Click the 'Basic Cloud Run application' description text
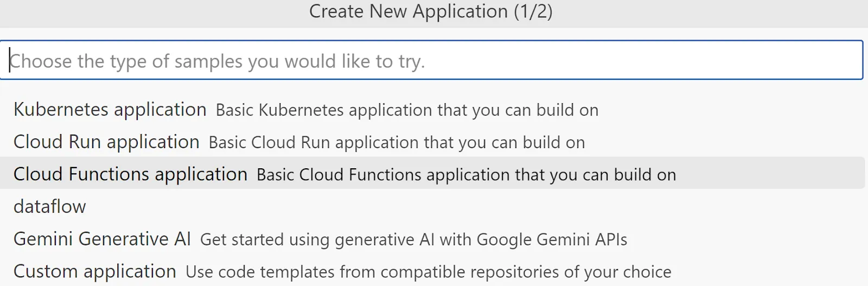This screenshot has height=286, width=868. tap(397, 143)
